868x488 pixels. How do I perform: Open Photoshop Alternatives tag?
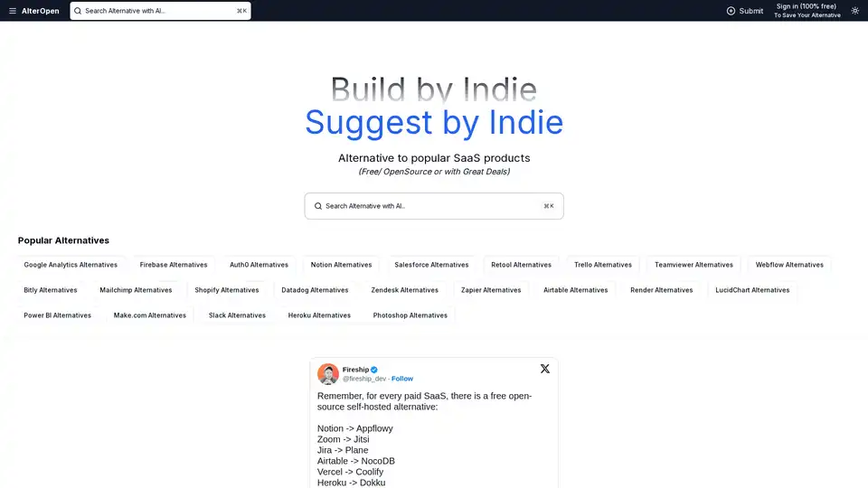click(x=410, y=315)
